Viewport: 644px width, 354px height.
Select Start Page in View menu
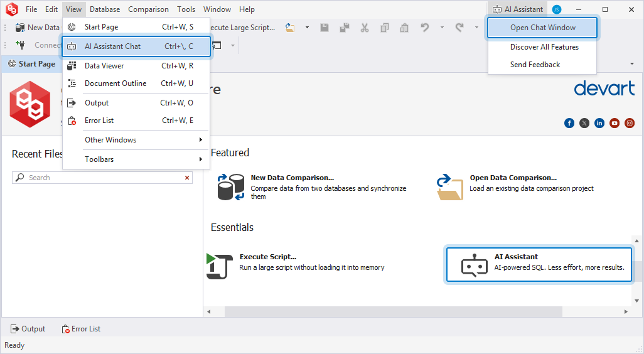point(136,27)
